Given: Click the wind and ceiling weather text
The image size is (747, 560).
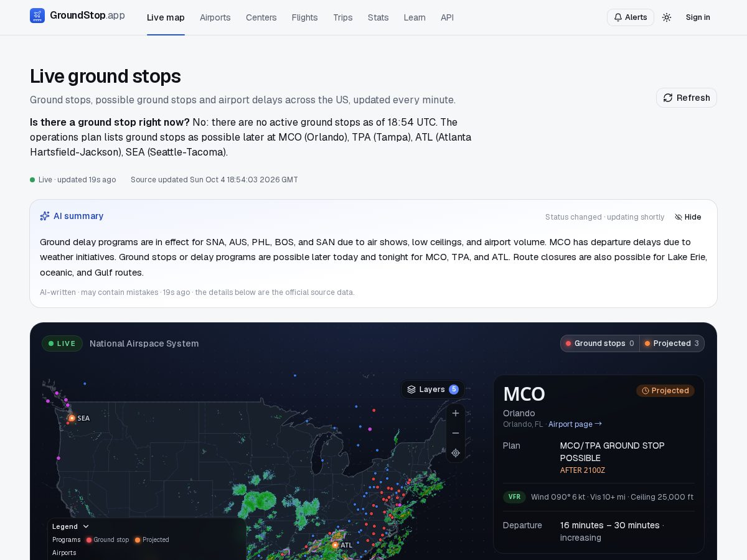Looking at the screenshot, I should click(x=612, y=497).
